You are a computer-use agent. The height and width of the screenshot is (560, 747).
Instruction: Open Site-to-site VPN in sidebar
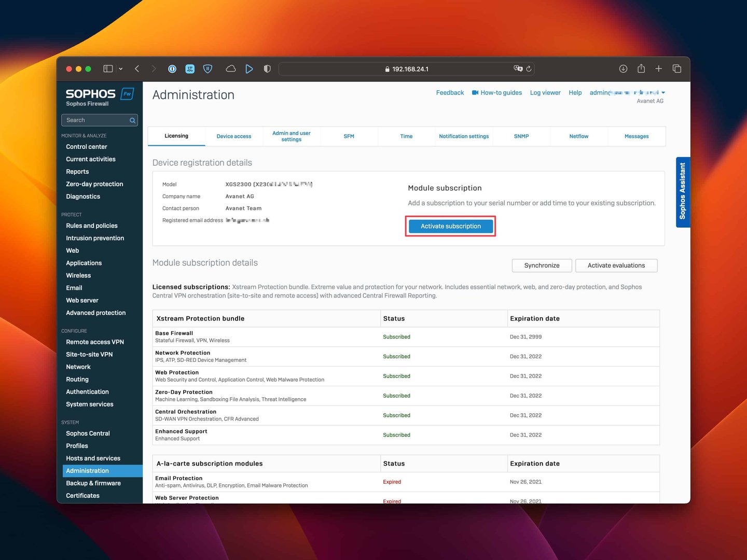[89, 354]
